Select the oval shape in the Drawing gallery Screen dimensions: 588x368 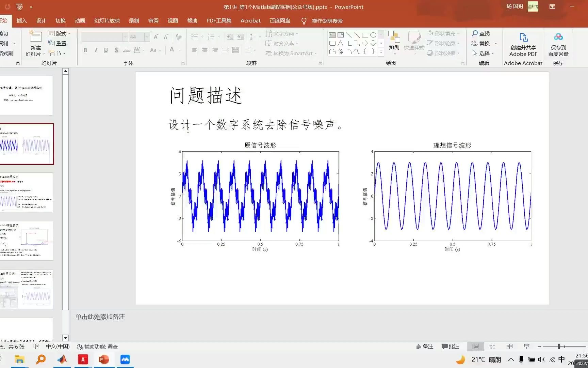coord(373,34)
